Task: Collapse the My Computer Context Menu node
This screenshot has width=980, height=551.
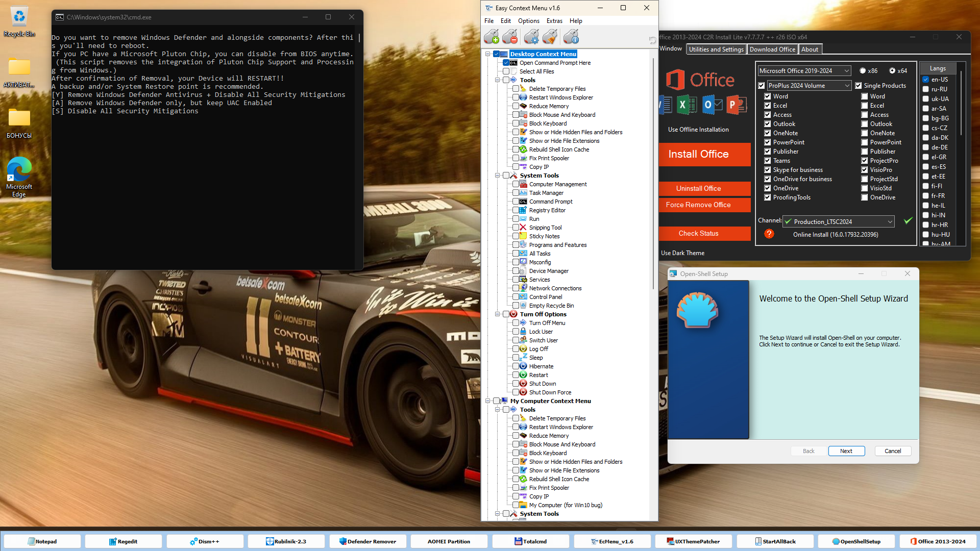Action: tap(487, 401)
